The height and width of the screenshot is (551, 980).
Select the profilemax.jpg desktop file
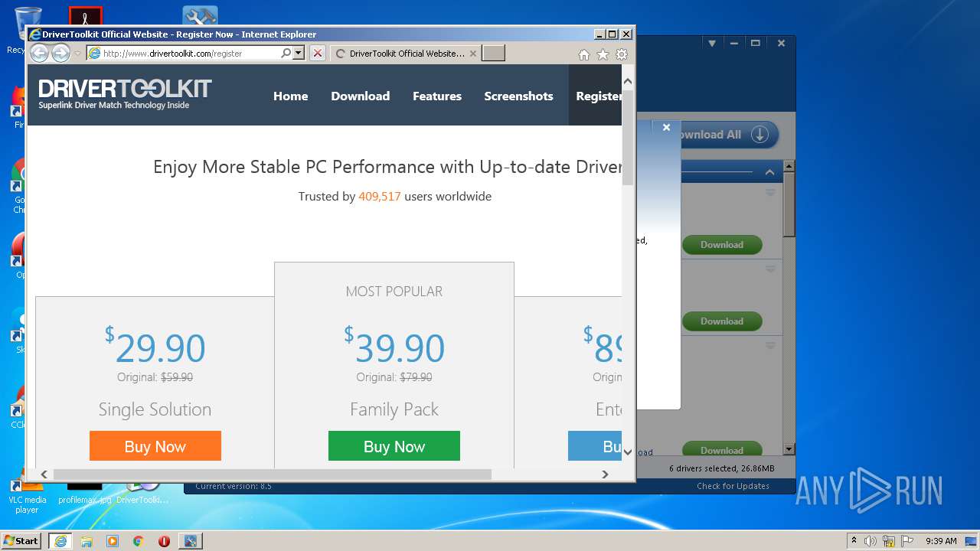[84, 494]
